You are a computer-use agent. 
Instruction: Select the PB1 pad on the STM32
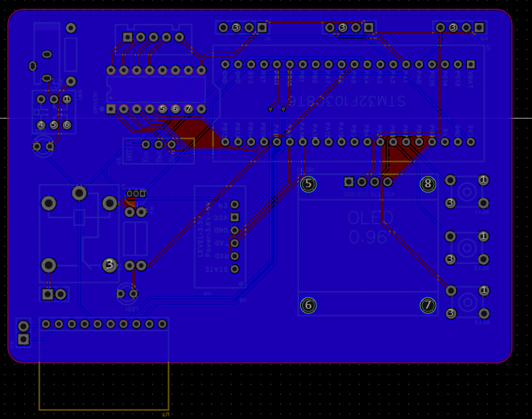click(303, 64)
